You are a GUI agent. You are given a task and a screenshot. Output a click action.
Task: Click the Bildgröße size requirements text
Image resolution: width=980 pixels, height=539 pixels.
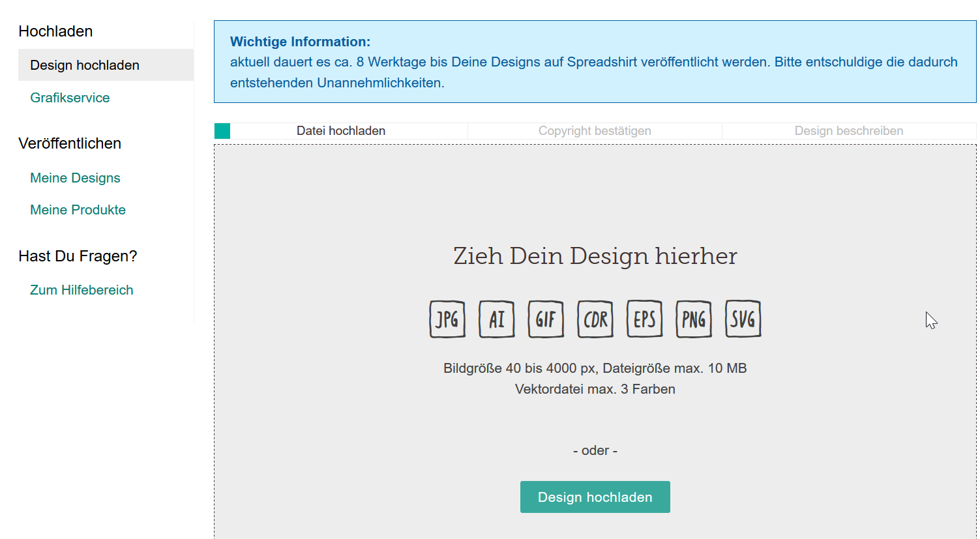[595, 368]
